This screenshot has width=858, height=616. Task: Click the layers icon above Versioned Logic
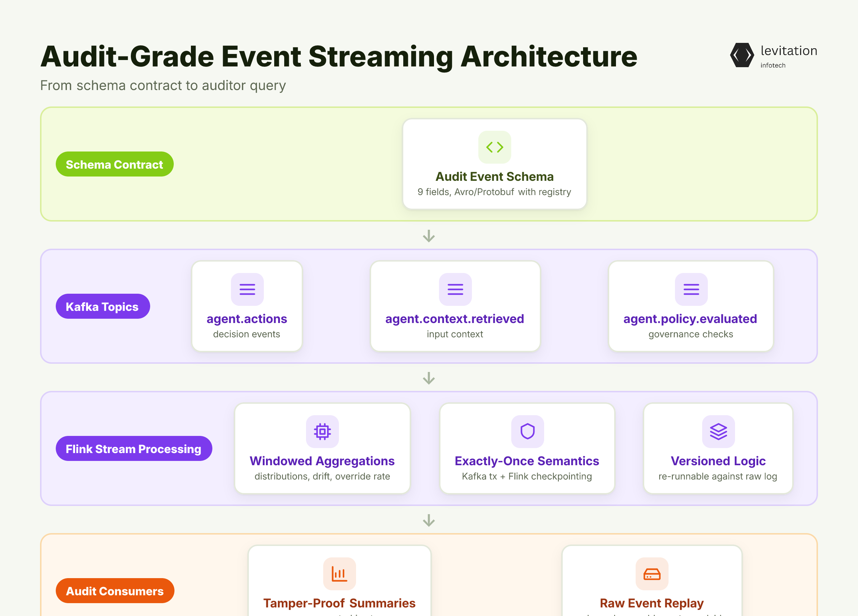point(718,432)
